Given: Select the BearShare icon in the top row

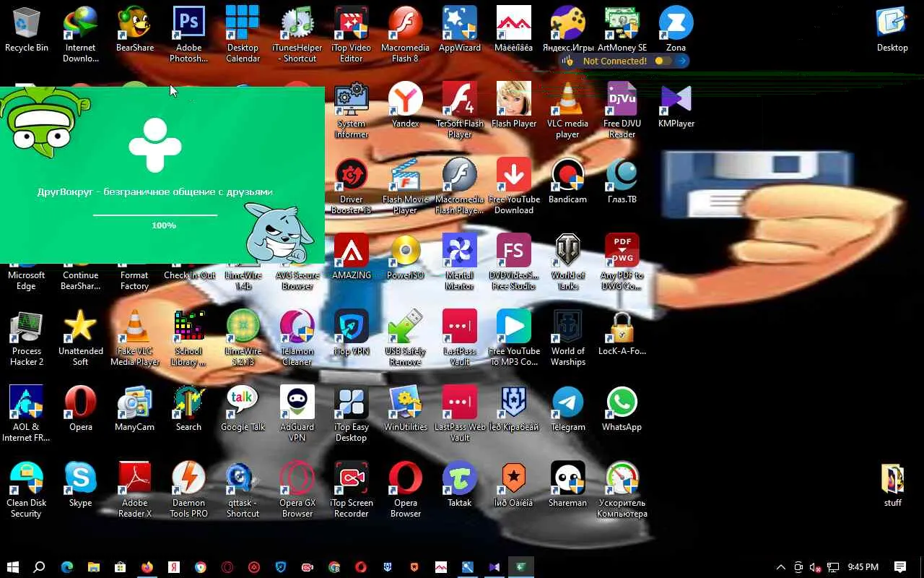Looking at the screenshot, I should [135, 30].
